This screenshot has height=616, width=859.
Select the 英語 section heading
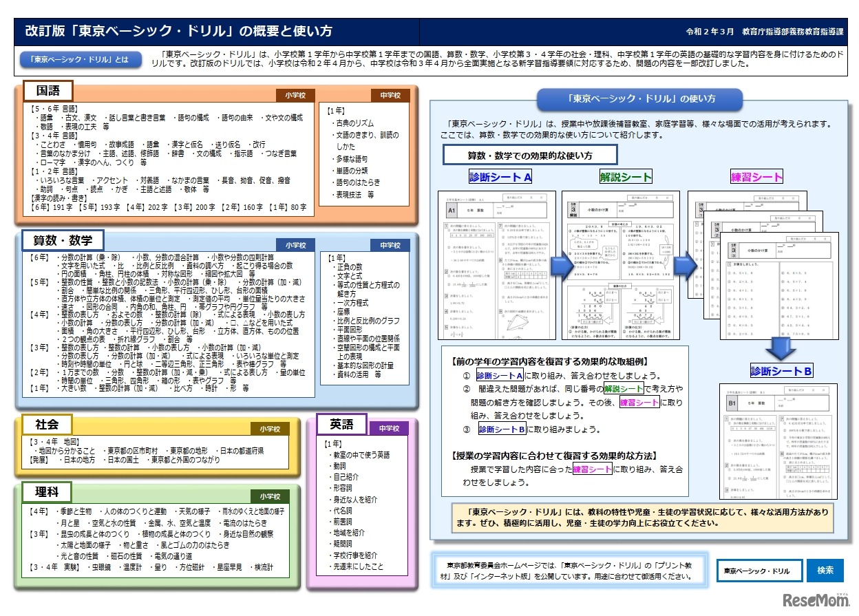(x=341, y=424)
